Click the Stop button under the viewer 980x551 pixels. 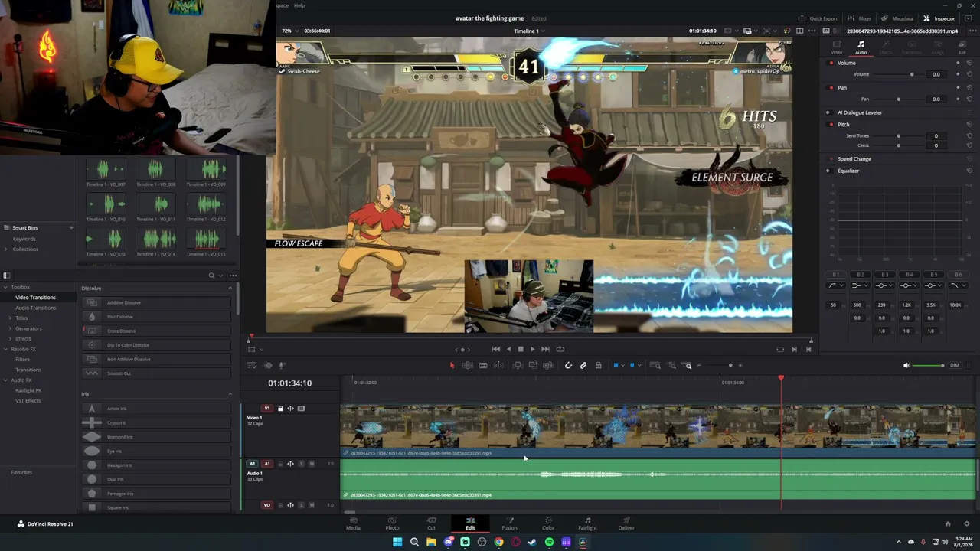coord(521,349)
